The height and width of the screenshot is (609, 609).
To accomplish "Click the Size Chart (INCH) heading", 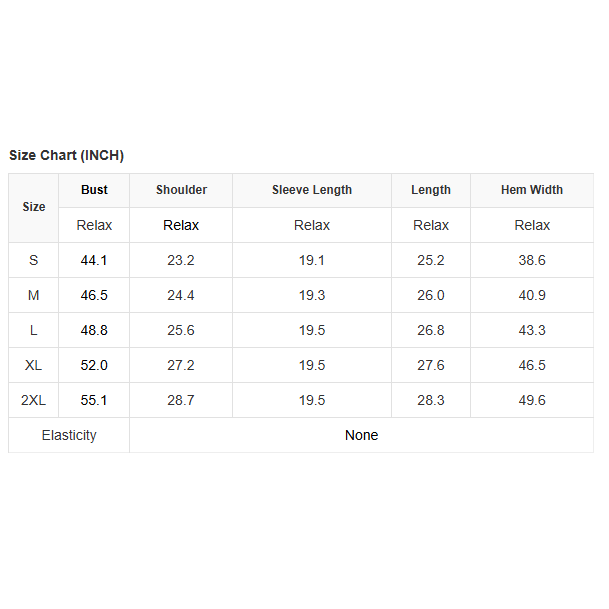I will click(66, 155).
